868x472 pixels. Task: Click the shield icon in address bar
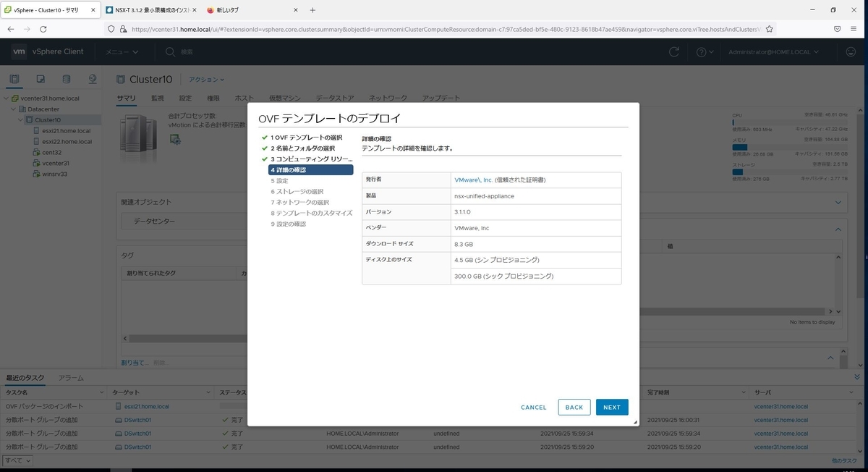point(111,29)
